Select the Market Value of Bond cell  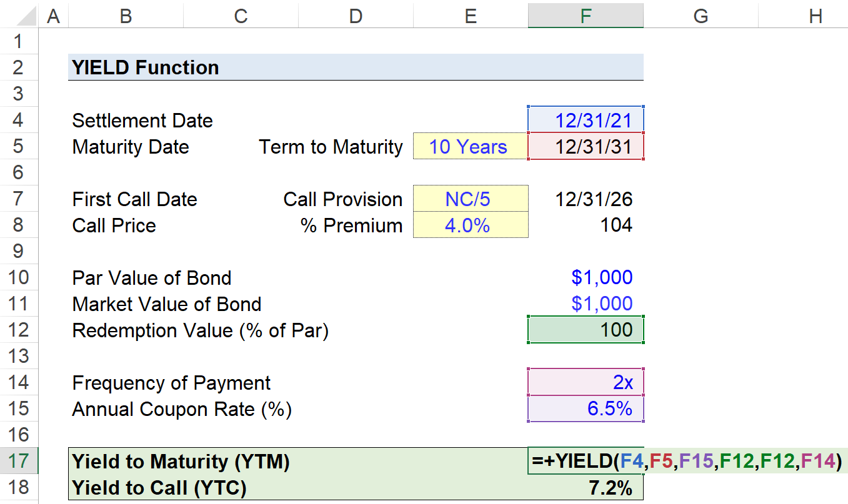pyautogui.click(x=586, y=304)
